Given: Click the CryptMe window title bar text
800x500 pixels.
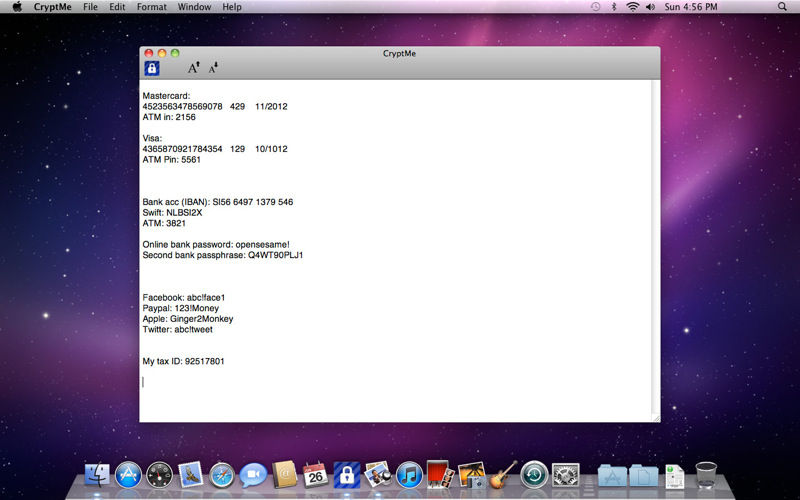Looking at the screenshot, I should [399, 53].
